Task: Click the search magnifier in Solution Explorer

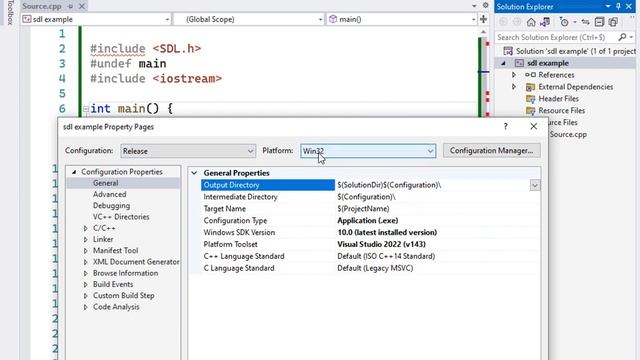Action: pyautogui.click(x=622, y=37)
